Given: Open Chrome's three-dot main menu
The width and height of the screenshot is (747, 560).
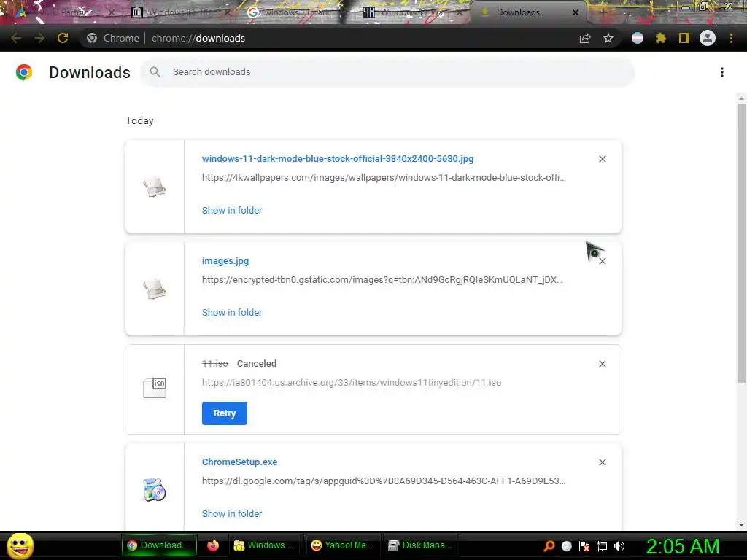Looking at the screenshot, I should 731,38.
